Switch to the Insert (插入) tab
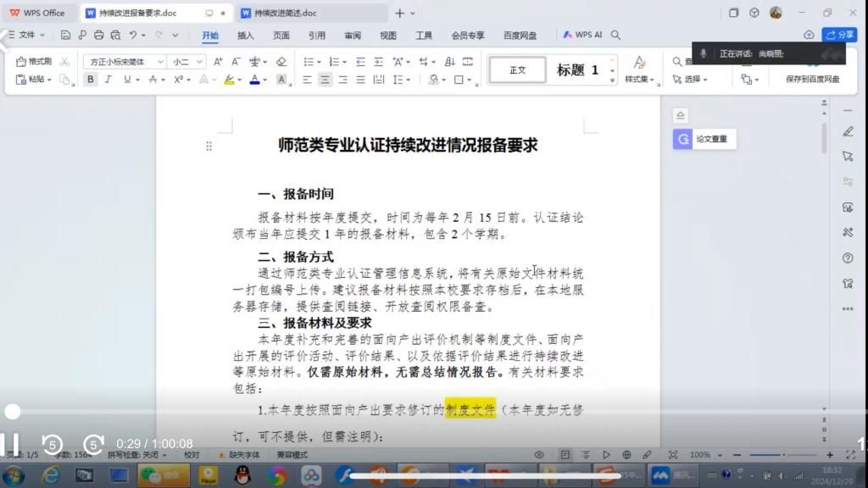Viewport: 868px width, 488px height. tap(245, 36)
